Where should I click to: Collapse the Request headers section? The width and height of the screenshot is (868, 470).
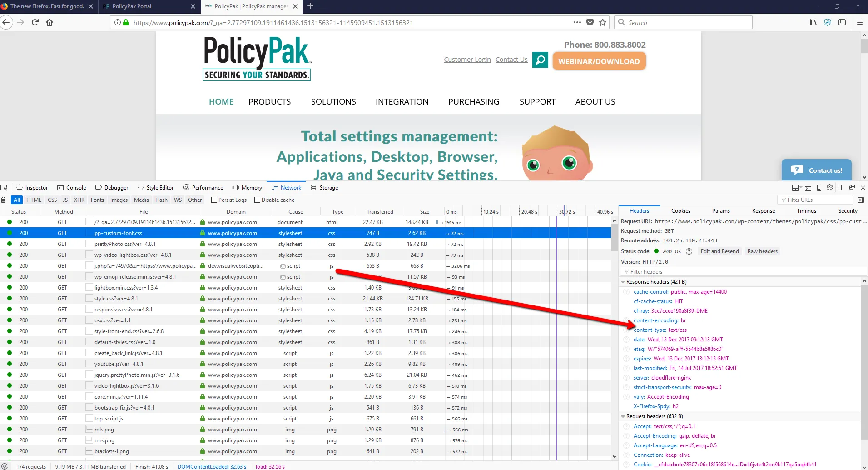coord(623,416)
